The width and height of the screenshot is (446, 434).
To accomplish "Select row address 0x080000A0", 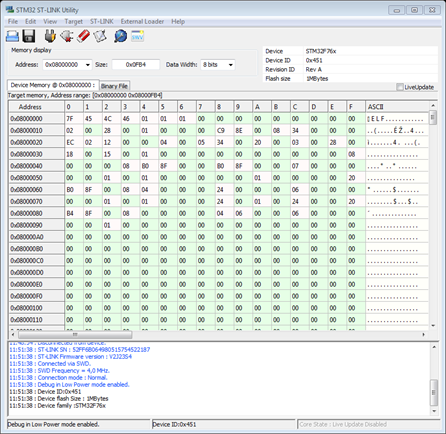I will [36, 237].
